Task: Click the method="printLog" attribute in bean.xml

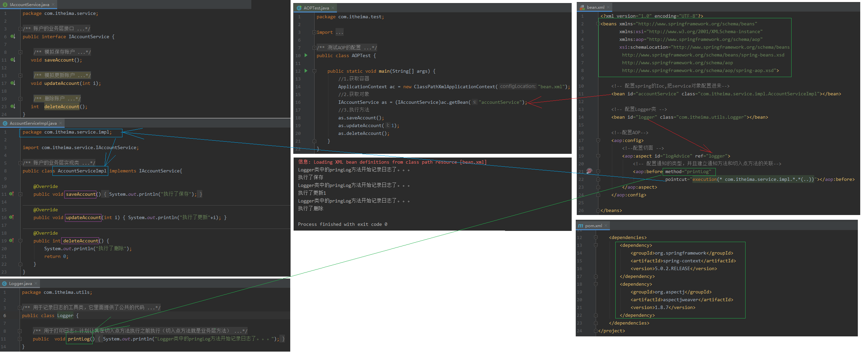Action: (x=688, y=171)
